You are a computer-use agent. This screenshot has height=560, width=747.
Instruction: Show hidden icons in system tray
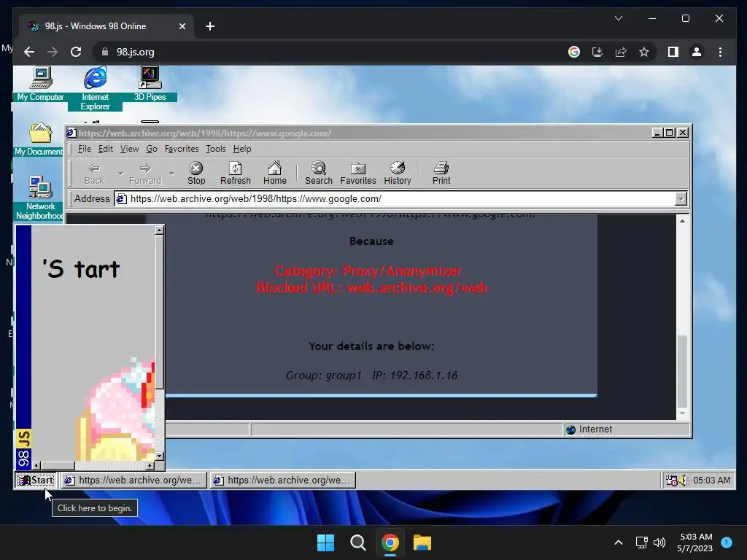coord(619,542)
